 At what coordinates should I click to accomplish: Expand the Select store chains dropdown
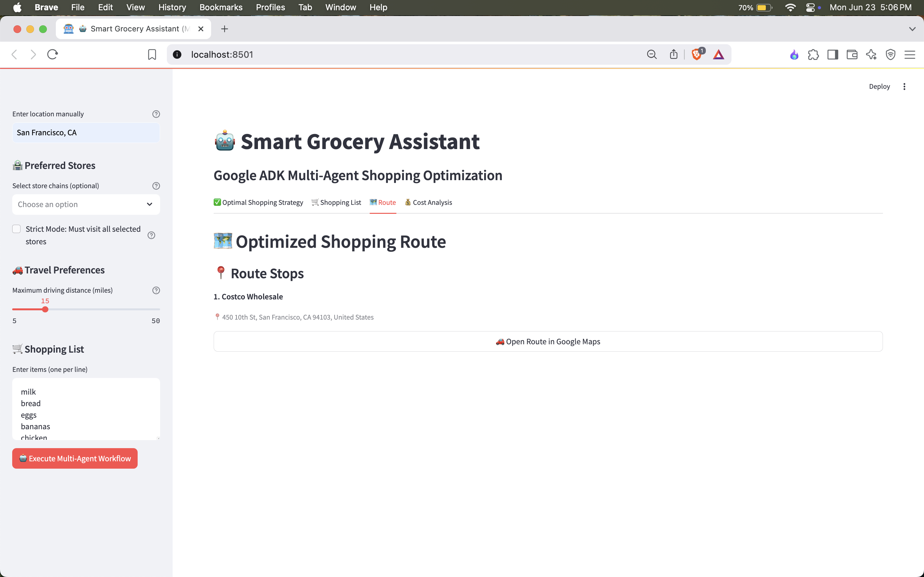[x=86, y=205]
